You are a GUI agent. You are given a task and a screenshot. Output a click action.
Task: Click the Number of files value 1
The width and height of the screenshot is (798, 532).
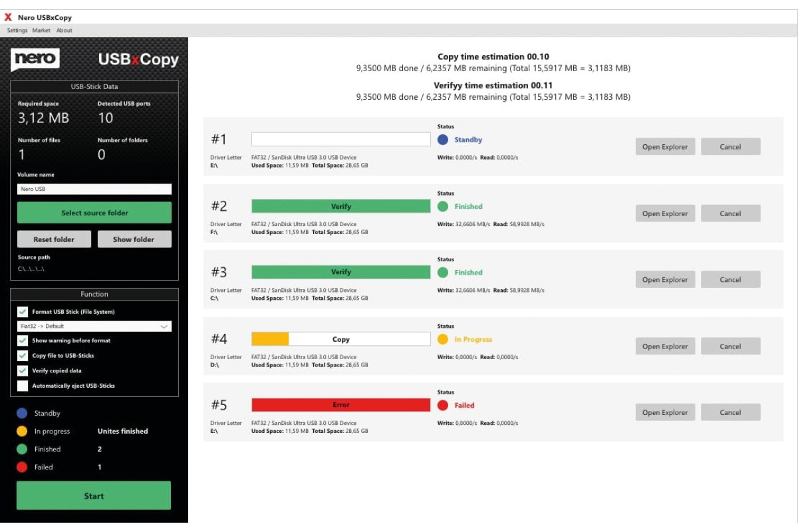tap(21, 155)
